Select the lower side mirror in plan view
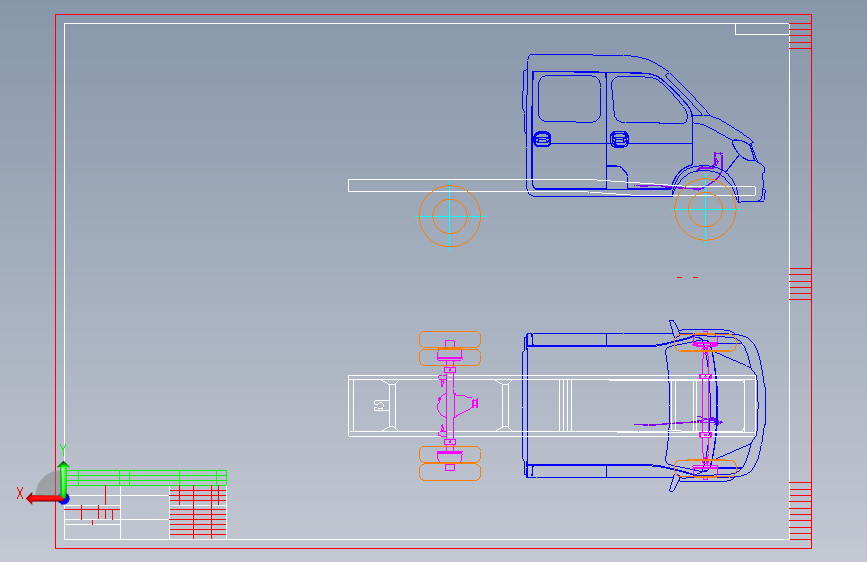 [x=674, y=483]
